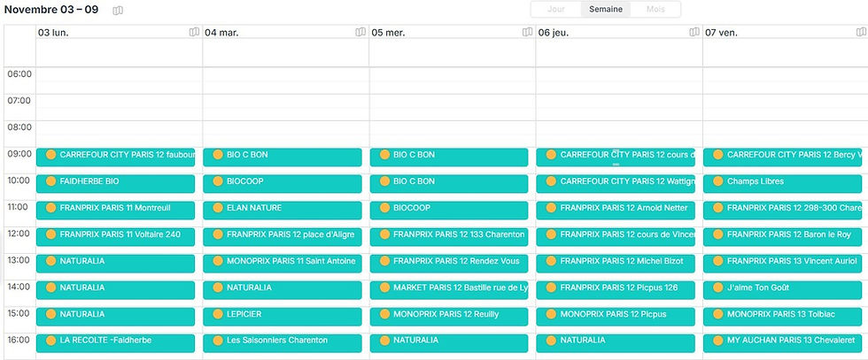
Task: Open MONOPRIX PARIS 12 Reuilly event
Action: (x=449, y=317)
